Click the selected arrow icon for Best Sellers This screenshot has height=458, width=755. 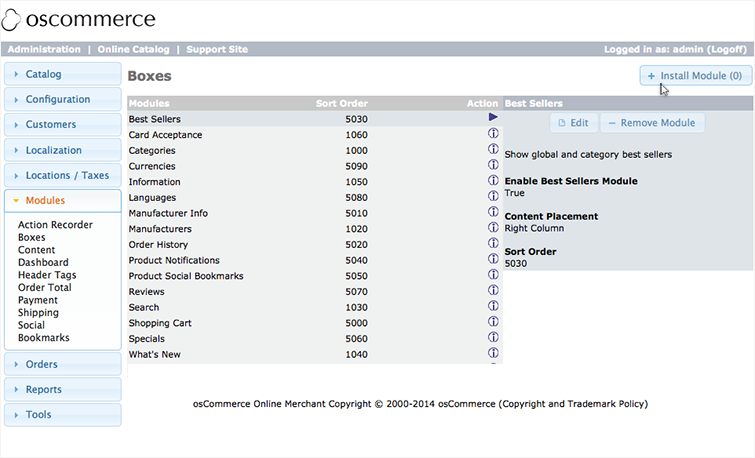[493, 117]
